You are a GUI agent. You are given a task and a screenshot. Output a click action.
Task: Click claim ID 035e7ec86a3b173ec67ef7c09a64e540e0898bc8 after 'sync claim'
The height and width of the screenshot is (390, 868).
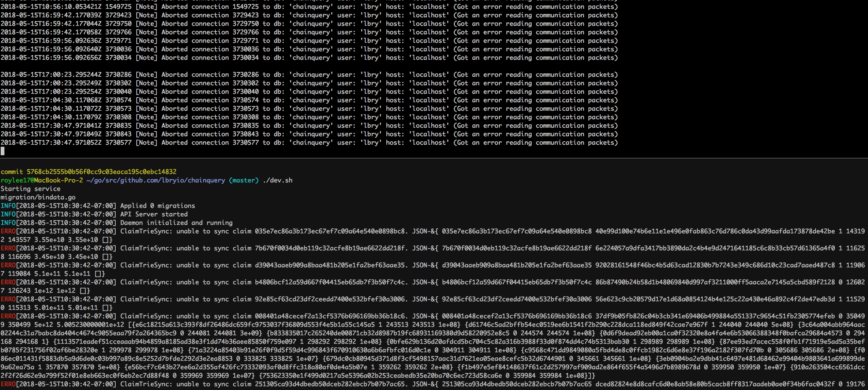[x=330, y=231]
